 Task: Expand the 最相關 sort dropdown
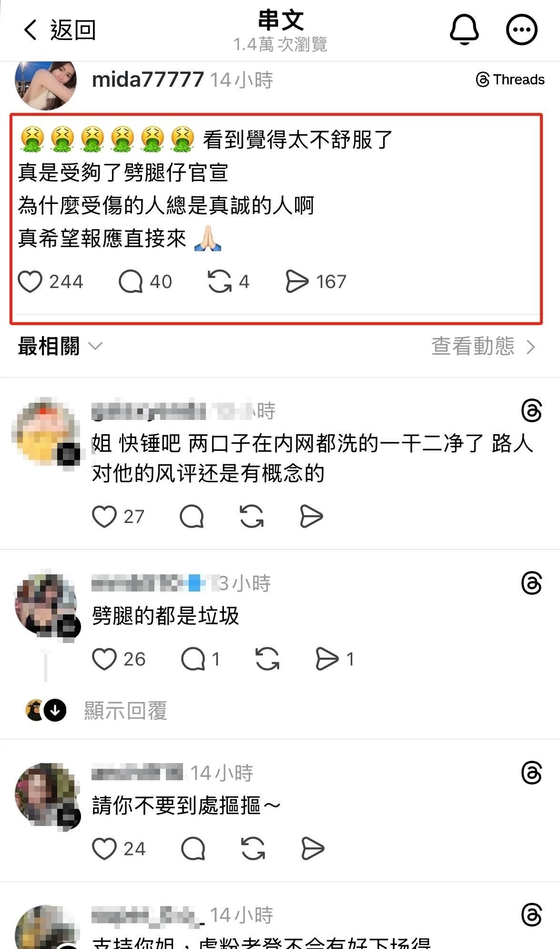(60, 347)
